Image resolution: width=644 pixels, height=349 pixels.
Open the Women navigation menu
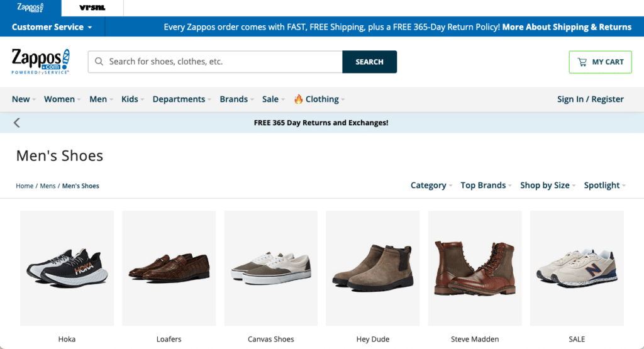62,99
